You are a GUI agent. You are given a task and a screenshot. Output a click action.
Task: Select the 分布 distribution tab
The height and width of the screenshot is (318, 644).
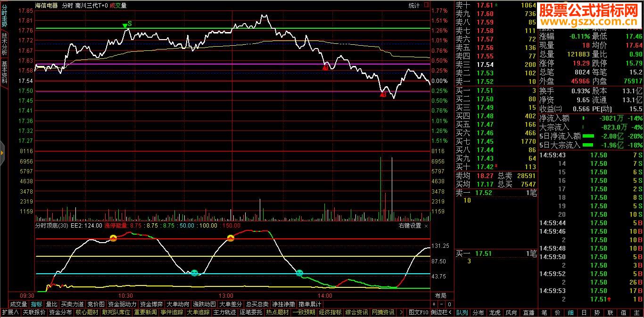pos(478,312)
